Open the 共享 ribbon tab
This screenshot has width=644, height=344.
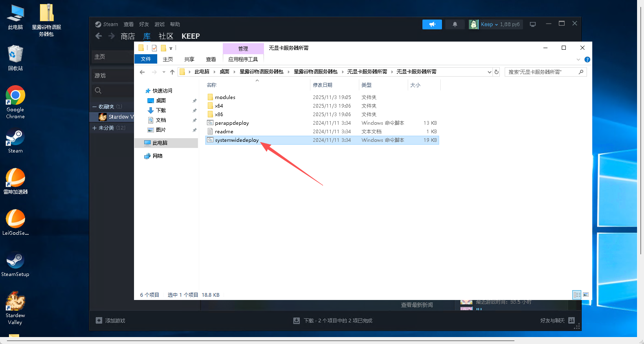pyautogui.click(x=189, y=60)
